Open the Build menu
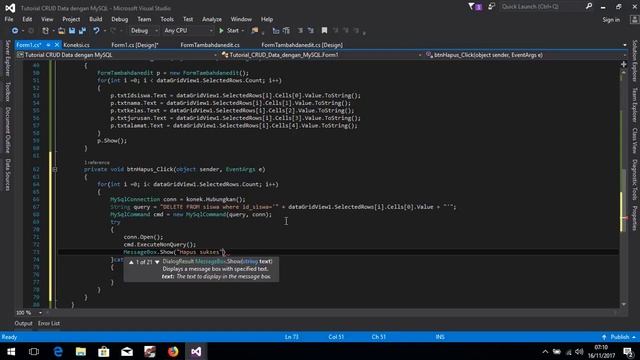Image resolution: width=640 pixels, height=360 pixels. pos(96,19)
